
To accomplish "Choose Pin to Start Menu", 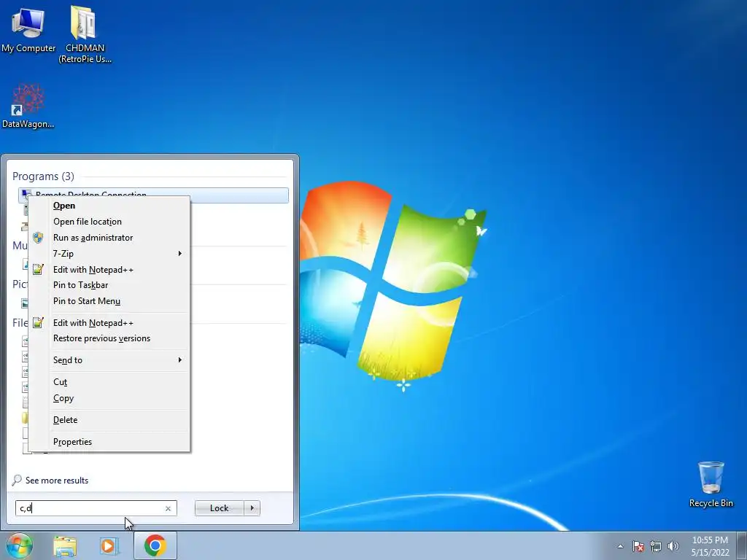I will pyautogui.click(x=109, y=301).
